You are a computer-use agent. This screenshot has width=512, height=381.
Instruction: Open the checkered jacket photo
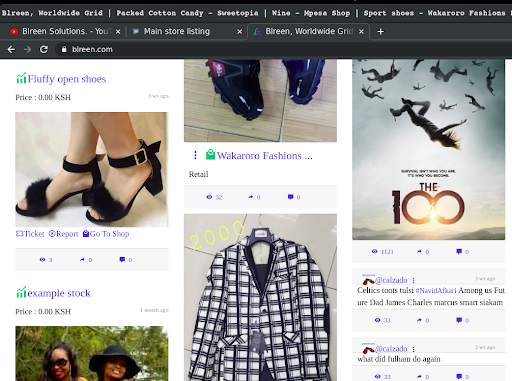pyautogui.click(x=260, y=298)
